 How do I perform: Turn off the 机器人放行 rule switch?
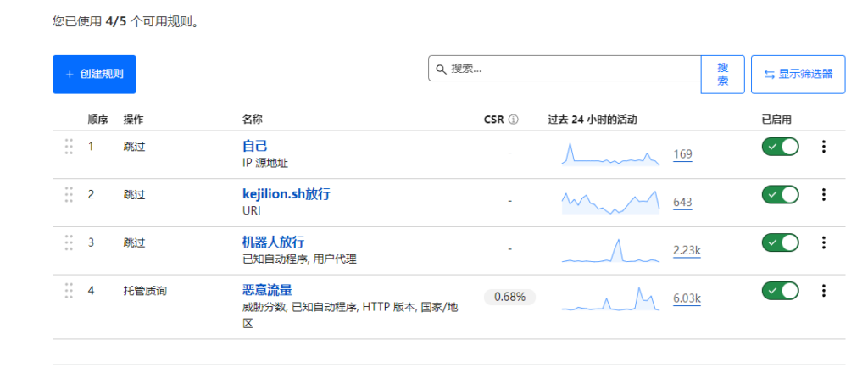coord(780,243)
